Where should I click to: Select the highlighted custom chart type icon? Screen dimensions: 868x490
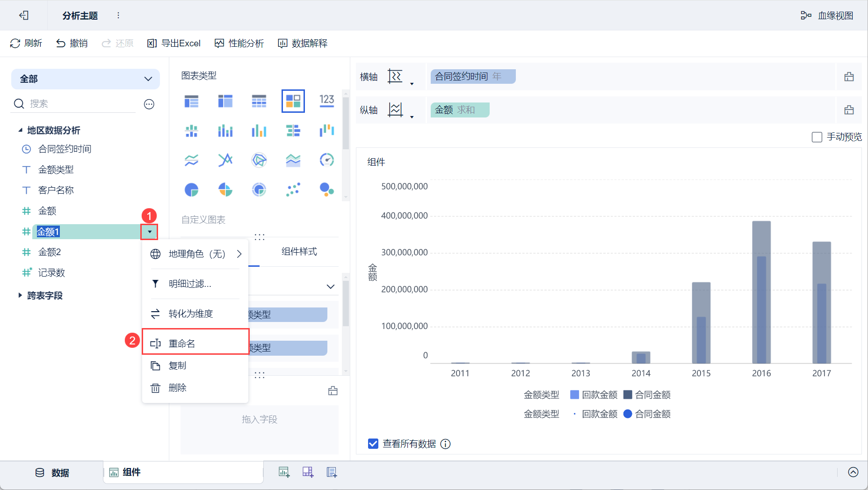click(293, 101)
